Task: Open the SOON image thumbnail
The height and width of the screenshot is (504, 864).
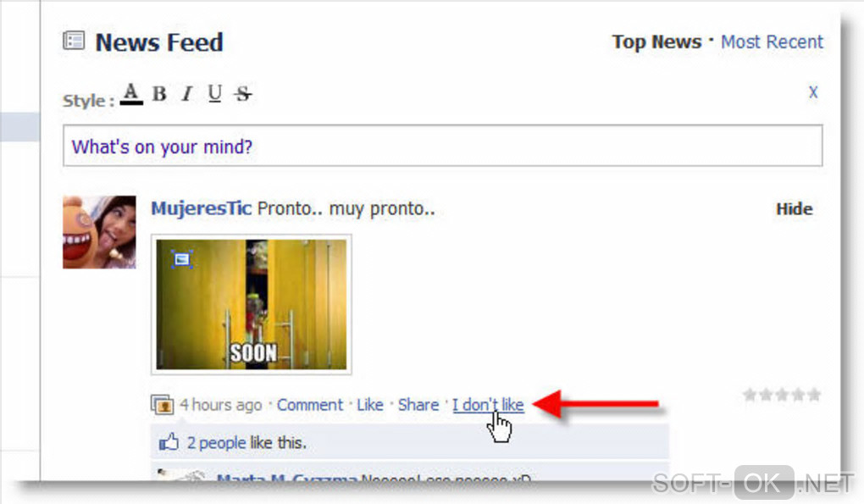Action: (252, 304)
